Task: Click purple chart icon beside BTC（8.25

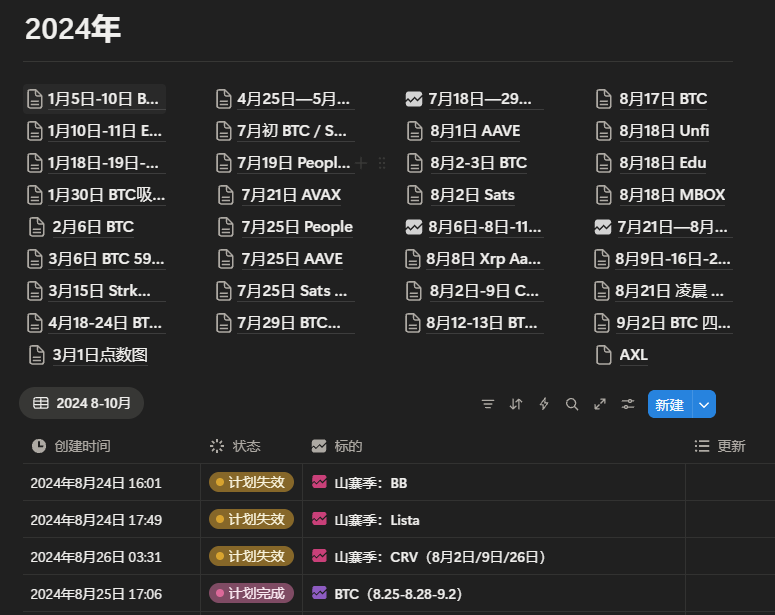Action: coord(319,593)
